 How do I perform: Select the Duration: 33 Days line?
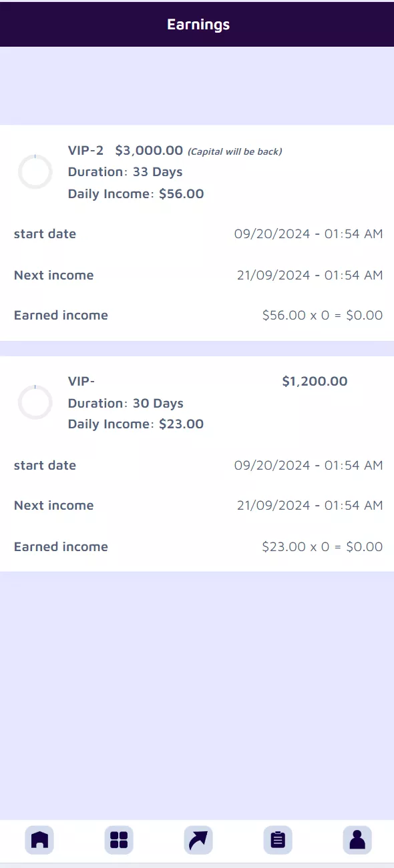[126, 172]
